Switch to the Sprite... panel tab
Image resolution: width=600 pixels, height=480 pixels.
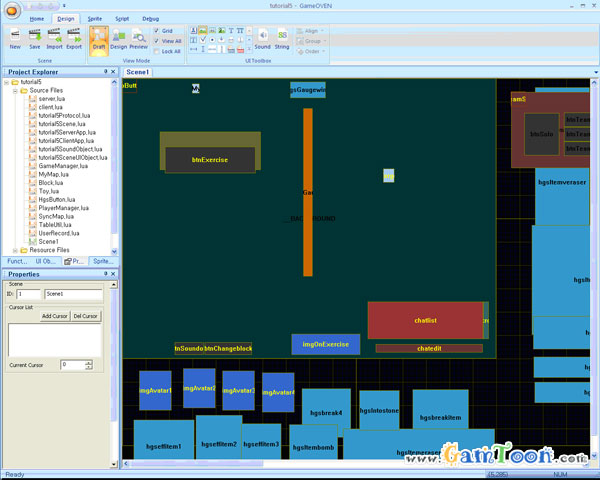tap(103, 261)
